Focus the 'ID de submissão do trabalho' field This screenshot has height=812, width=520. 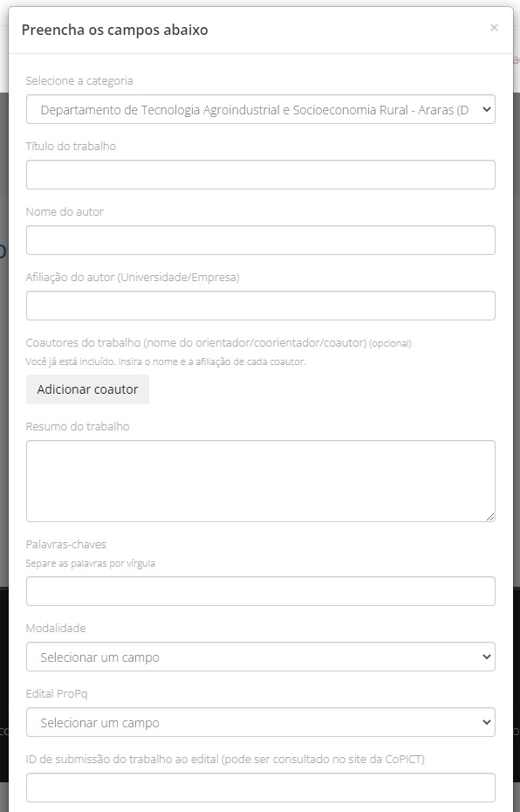pos(261,788)
